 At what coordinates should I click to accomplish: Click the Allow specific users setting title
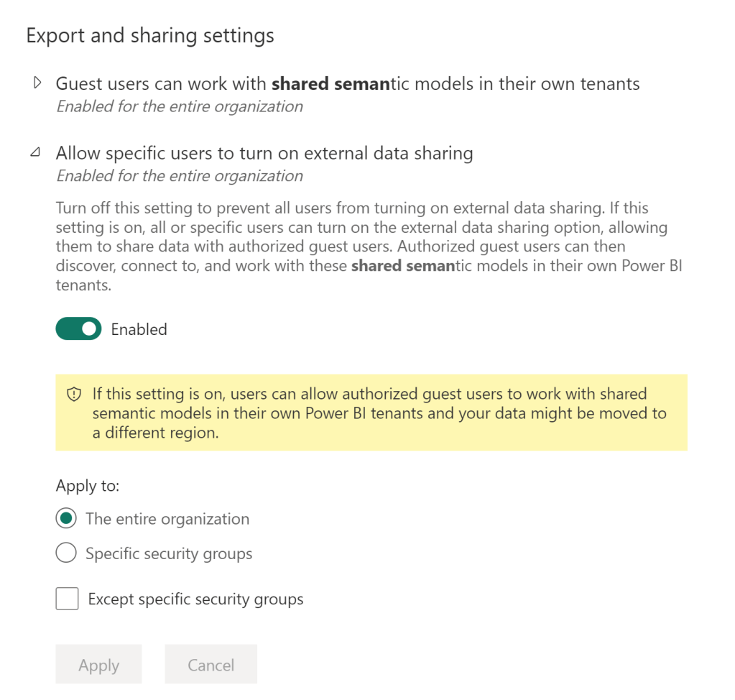[264, 153]
